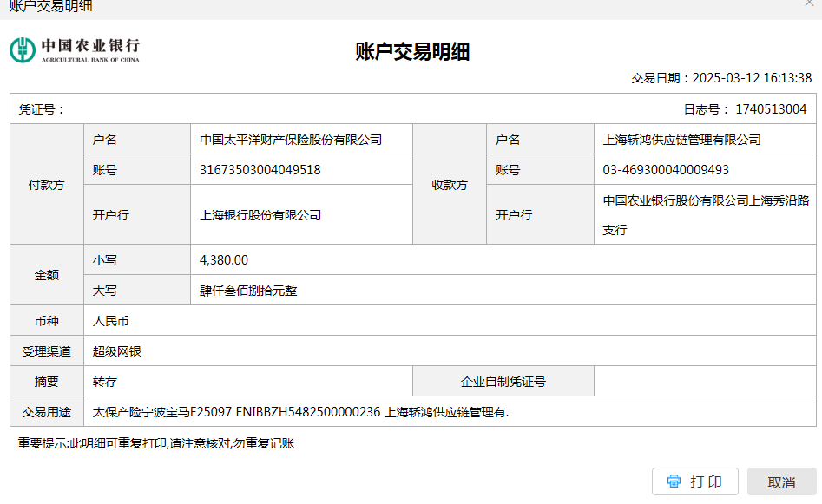Viewport: 822px width, 504px height.
Task: Click payer bank 上海银行股份有限公司
Action: click(260, 215)
